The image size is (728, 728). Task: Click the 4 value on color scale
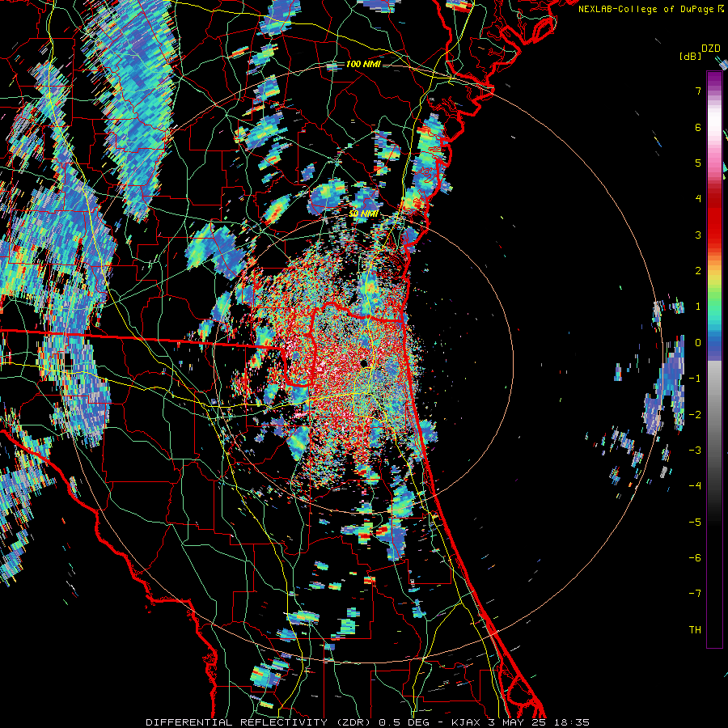(698, 199)
